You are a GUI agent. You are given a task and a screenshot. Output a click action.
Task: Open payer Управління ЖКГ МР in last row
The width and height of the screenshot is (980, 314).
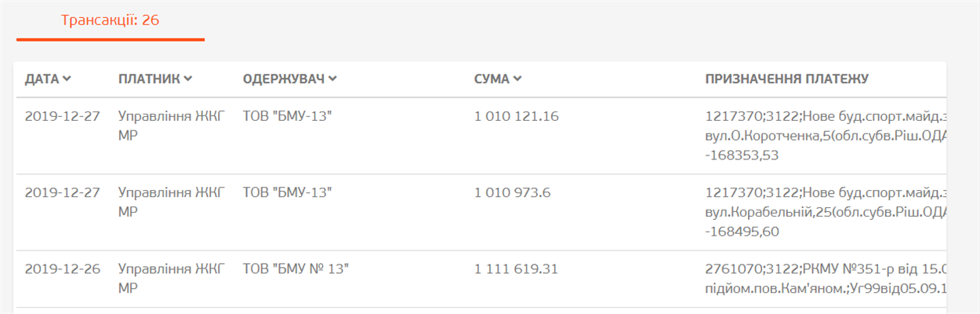(x=171, y=279)
